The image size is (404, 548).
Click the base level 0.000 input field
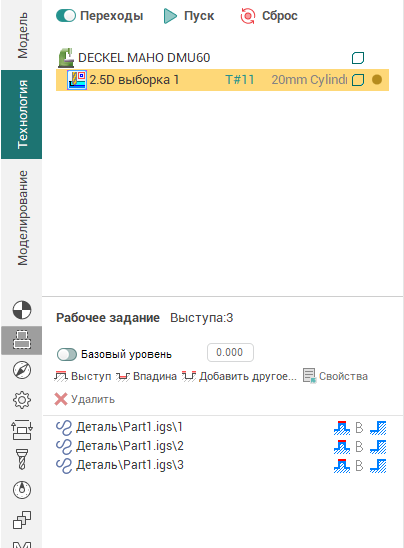pyautogui.click(x=230, y=352)
